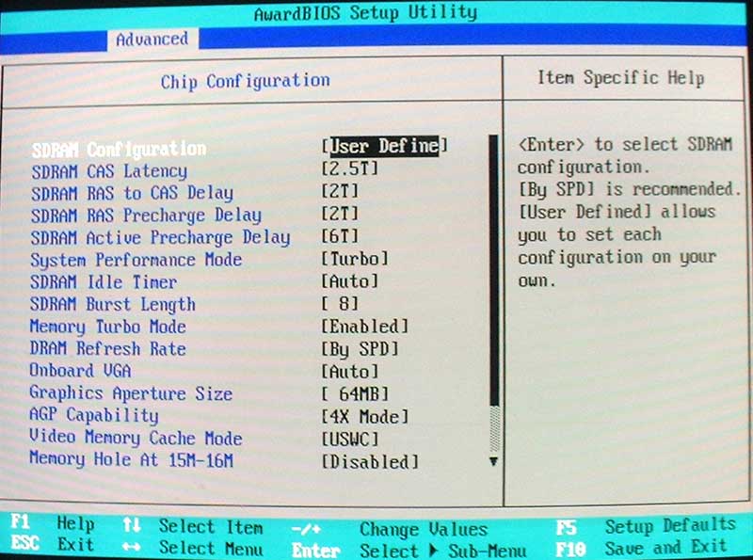Image resolution: width=753 pixels, height=560 pixels.
Task: Click the scrollbar down arrow
Action: 493,461
